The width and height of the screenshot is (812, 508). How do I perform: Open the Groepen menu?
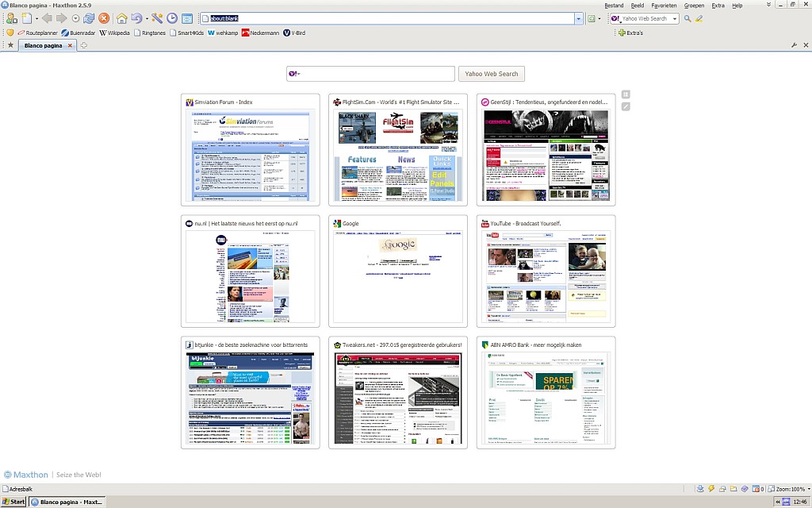point(694,6)
